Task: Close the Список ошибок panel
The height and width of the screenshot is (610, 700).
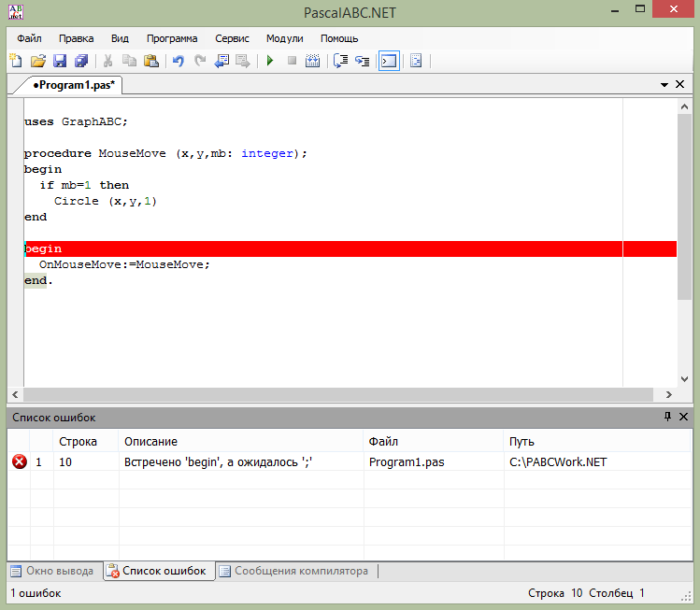Action: 683,417
